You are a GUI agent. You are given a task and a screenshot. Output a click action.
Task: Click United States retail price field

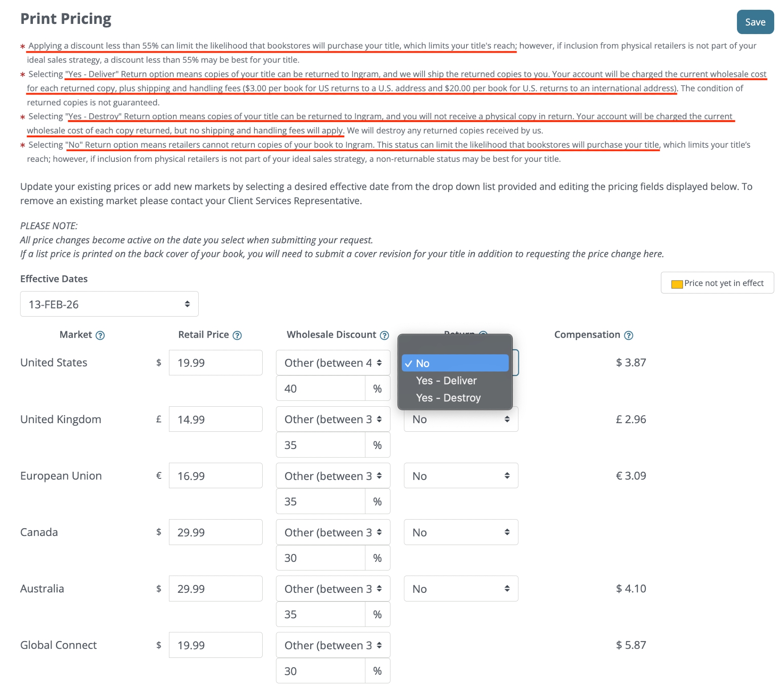click(215, 363)
